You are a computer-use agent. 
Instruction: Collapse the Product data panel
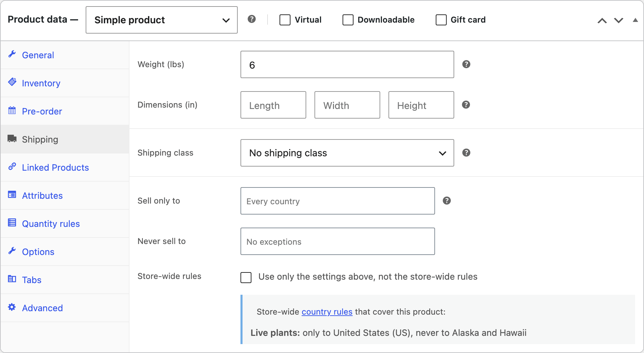tap(635, 20)
